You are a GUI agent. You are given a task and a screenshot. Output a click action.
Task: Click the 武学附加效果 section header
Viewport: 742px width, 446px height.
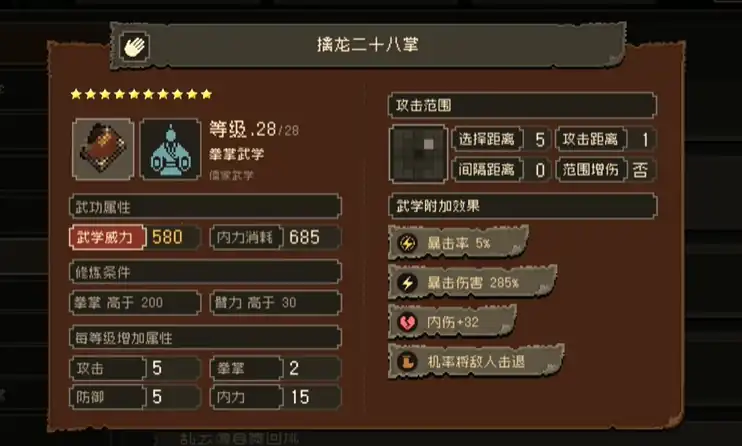(522, 206)
